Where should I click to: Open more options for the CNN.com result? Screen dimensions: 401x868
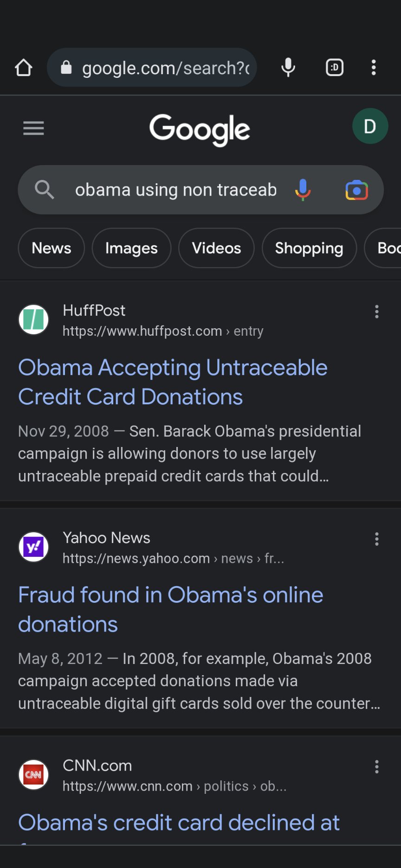(x=377, y=766)
